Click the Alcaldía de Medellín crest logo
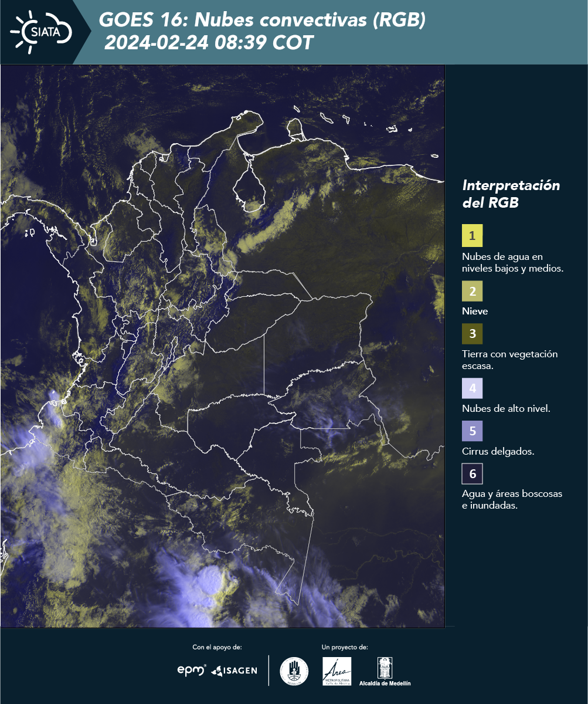The height and width of the screenshot is (704, 588). (385, 671)
